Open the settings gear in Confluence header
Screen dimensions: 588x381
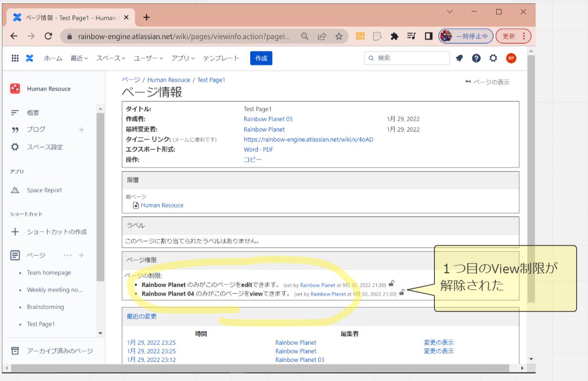(x=493, y=58)
